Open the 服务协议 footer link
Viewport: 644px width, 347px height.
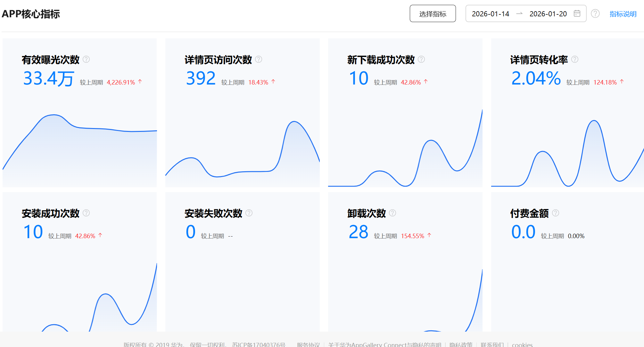pyautogui.click(x=308, y=344)
